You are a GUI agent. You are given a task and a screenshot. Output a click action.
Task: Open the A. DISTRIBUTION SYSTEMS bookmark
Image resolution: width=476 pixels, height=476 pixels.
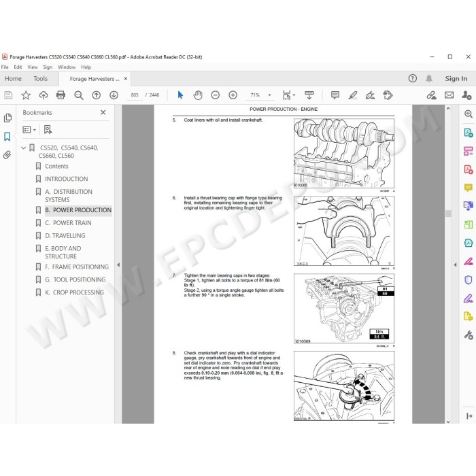(x=68, y=196)
